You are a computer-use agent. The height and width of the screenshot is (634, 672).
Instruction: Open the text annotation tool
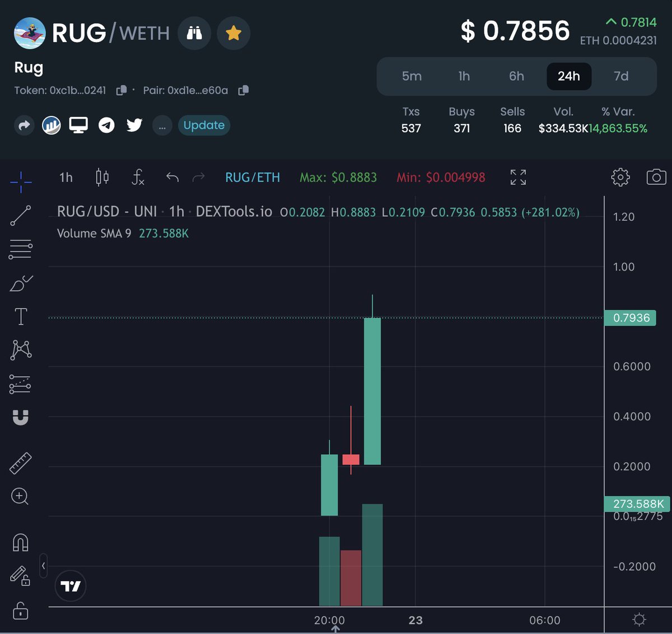(21, 316)
